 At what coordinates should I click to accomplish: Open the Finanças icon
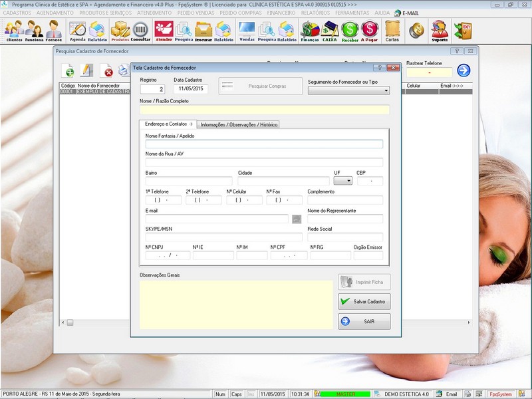click(310, 31)
